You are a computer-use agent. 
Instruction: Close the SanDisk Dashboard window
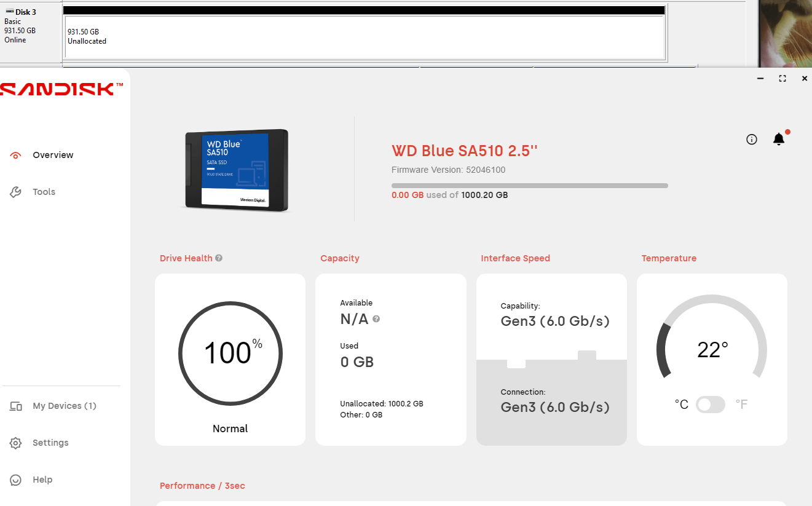pyautogui.click(x=805, y=79)
